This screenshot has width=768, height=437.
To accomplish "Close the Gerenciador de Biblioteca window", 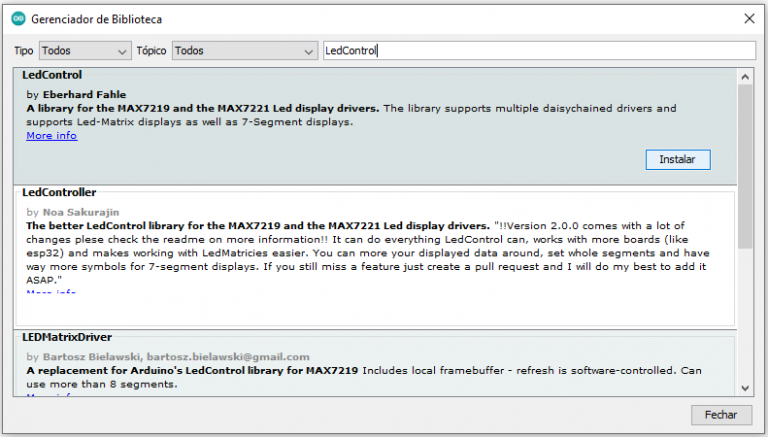I will pyautogui.click(x=748, y=19).
